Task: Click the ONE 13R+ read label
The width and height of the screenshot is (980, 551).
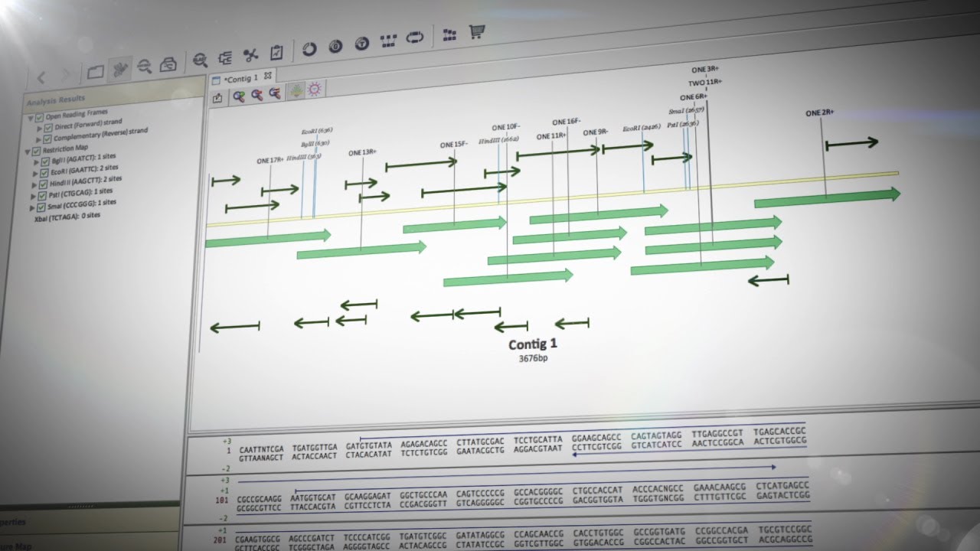Action: [362, 152]
